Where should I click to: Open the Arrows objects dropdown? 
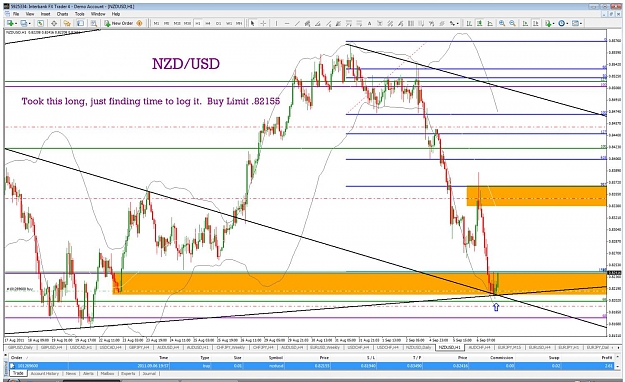pos(454,24)
